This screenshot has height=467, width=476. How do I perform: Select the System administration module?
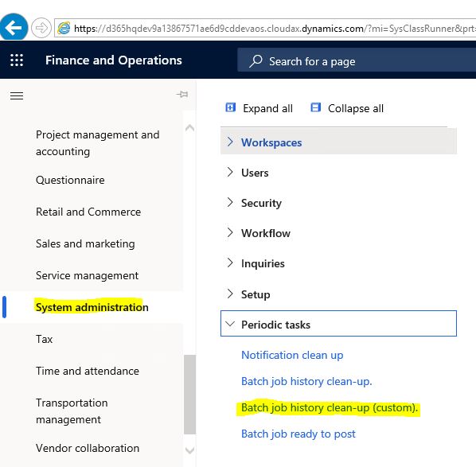click(x=92, y=307)
